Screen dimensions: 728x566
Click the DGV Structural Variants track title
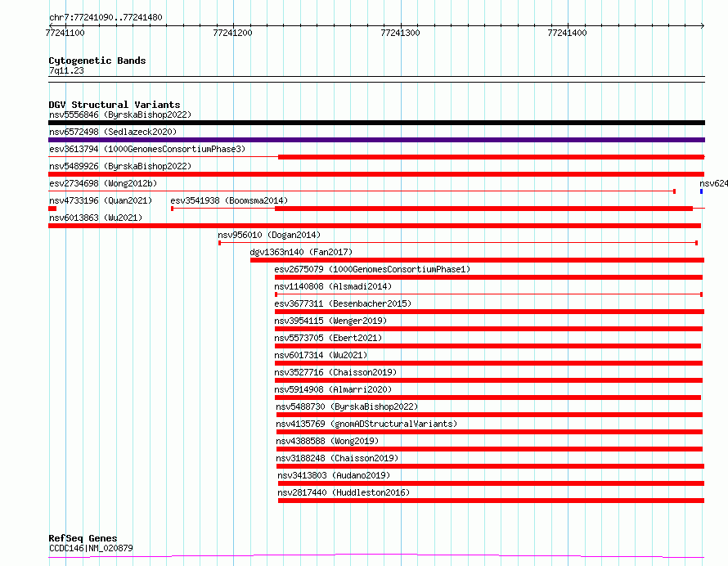click(x=114, y=105)
